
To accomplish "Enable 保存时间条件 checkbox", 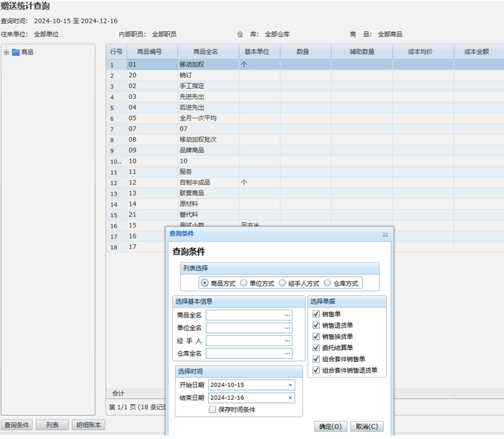I will 212,410.
